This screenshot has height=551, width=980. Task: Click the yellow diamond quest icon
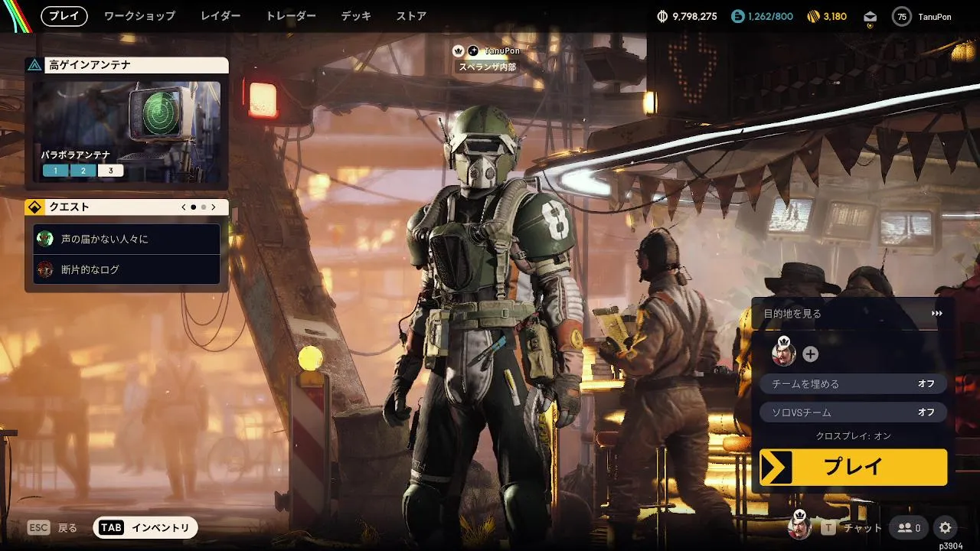34,207
